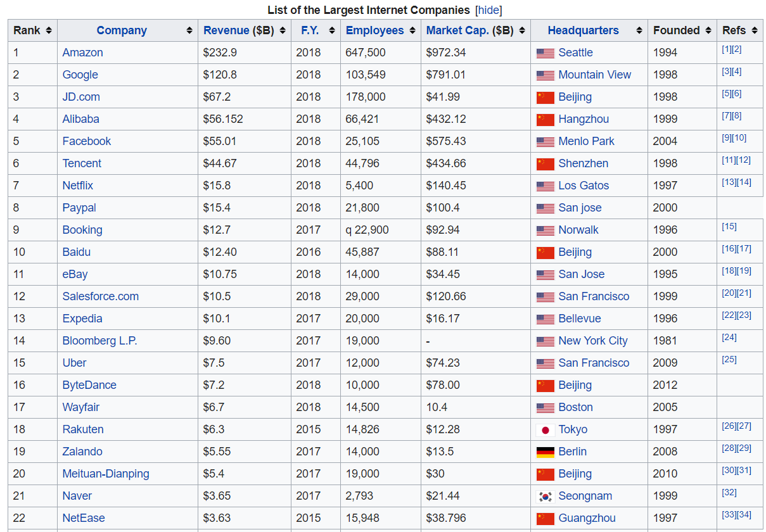Open the Tokyo headquarters link

pos(573,429)
